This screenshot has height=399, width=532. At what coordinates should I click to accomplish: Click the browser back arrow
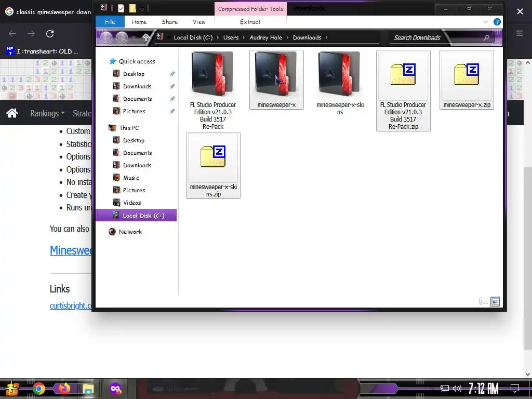(x=12, y=34)
